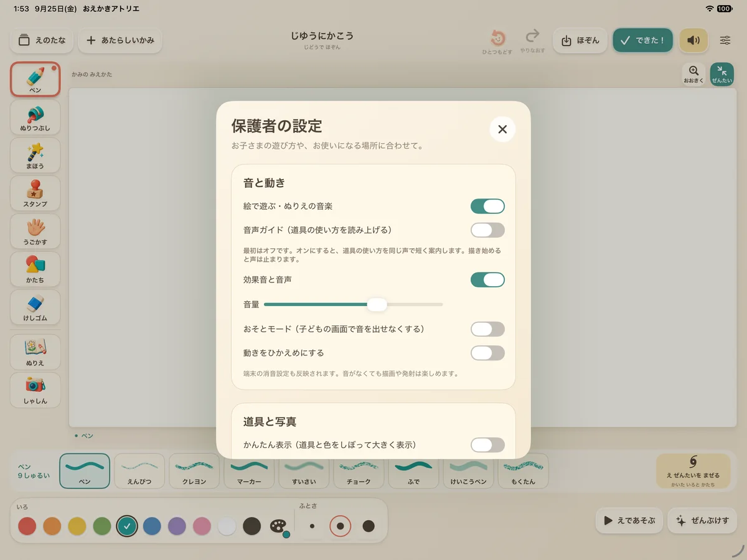Choose the すいさい watercolor brush
This screenshot has width=747, height=560.
coord(304,471)
